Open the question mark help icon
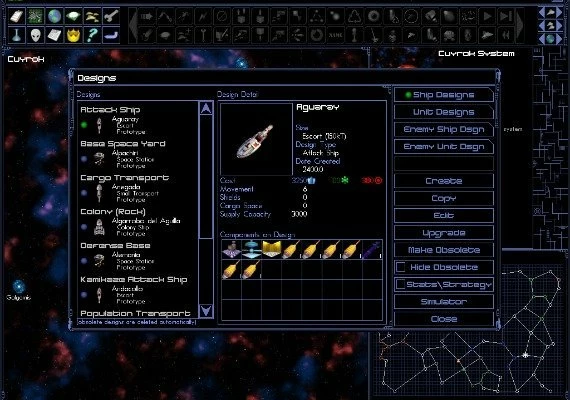 (92, 35)
